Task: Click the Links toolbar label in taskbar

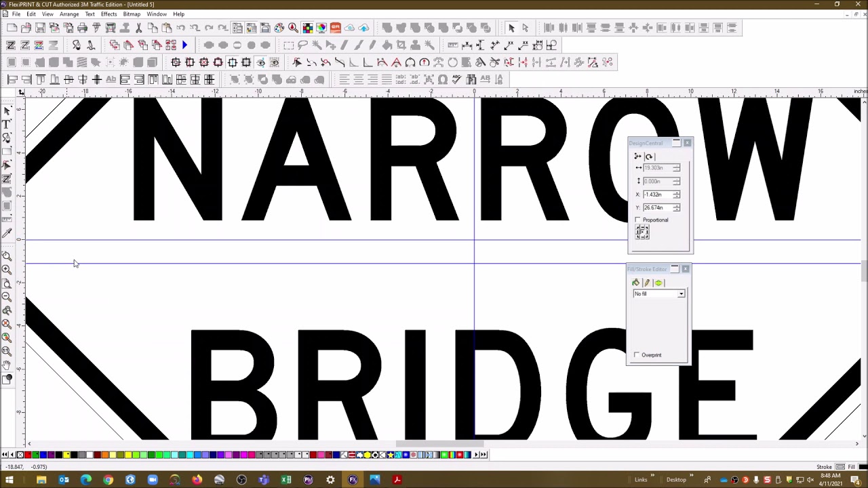Action: tap(641, 480)
